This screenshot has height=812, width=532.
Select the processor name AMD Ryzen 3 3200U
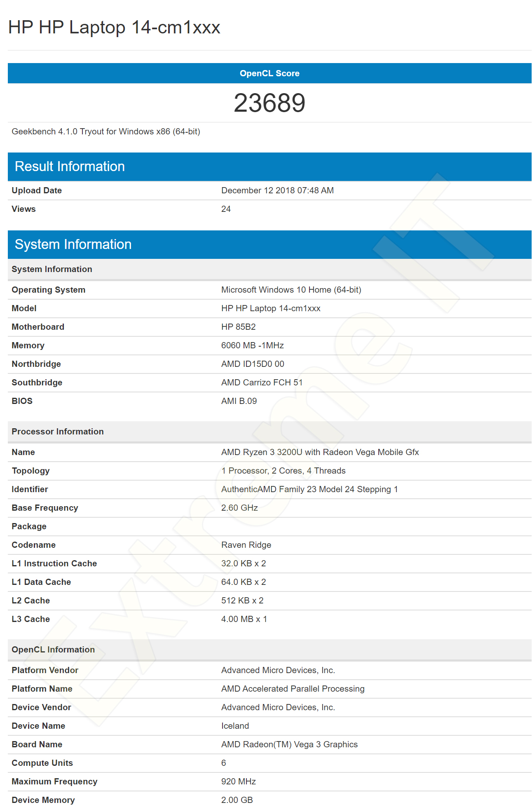click(x=320, y=452)
